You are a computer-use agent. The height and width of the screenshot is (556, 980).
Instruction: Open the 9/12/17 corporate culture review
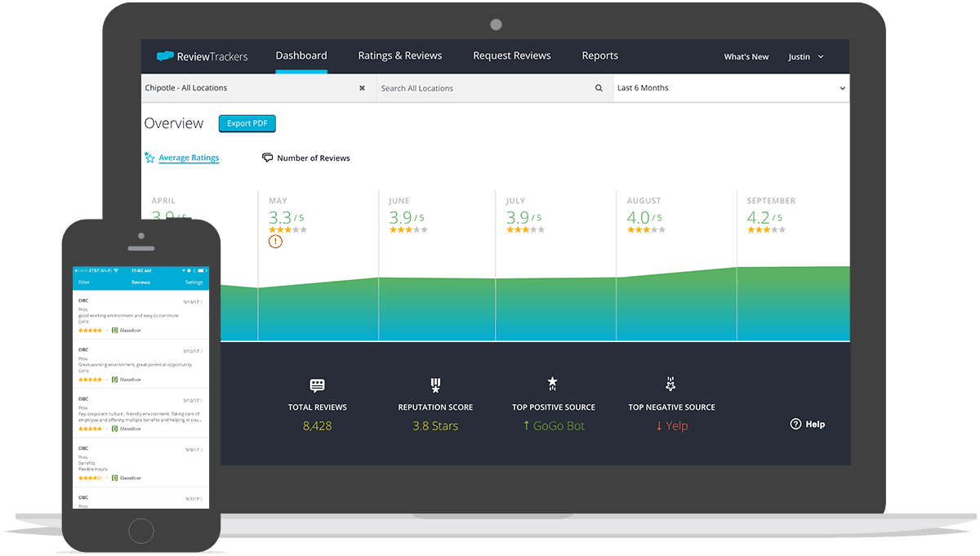140,413
